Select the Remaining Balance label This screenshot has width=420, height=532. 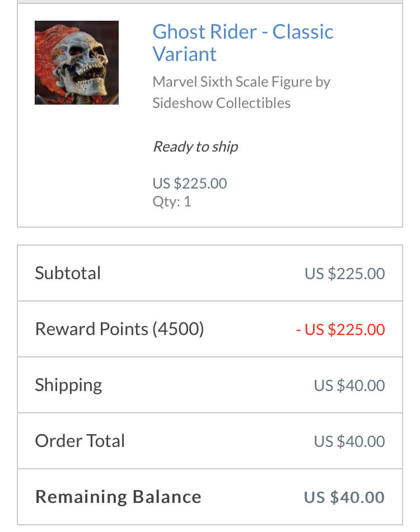pyautogui.click(x=119, y=497)
